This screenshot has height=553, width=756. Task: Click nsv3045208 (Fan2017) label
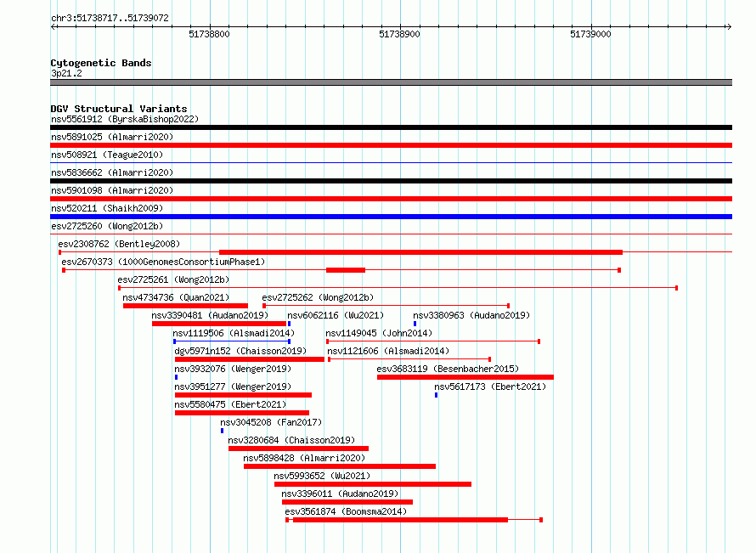[x=271, y=422]
